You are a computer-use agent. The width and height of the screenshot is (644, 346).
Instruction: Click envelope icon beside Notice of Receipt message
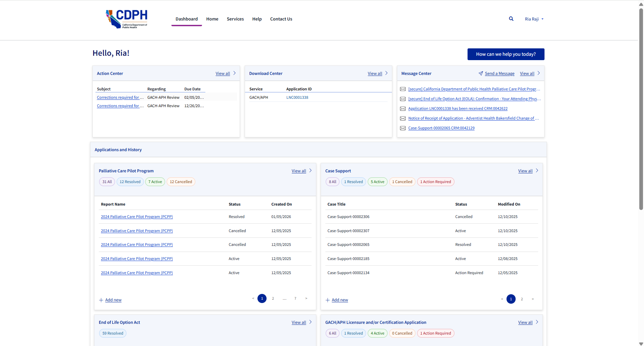403,118
